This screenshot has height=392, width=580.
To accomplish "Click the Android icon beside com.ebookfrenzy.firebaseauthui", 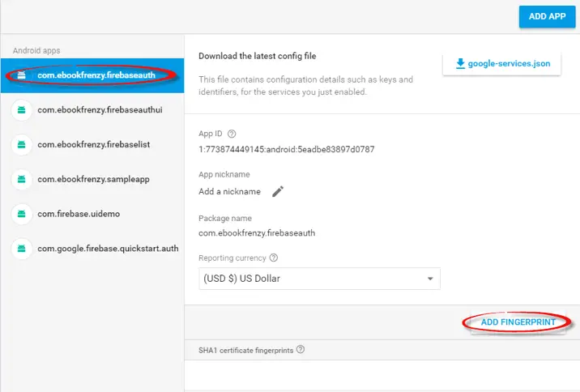I will pos(22,110).
